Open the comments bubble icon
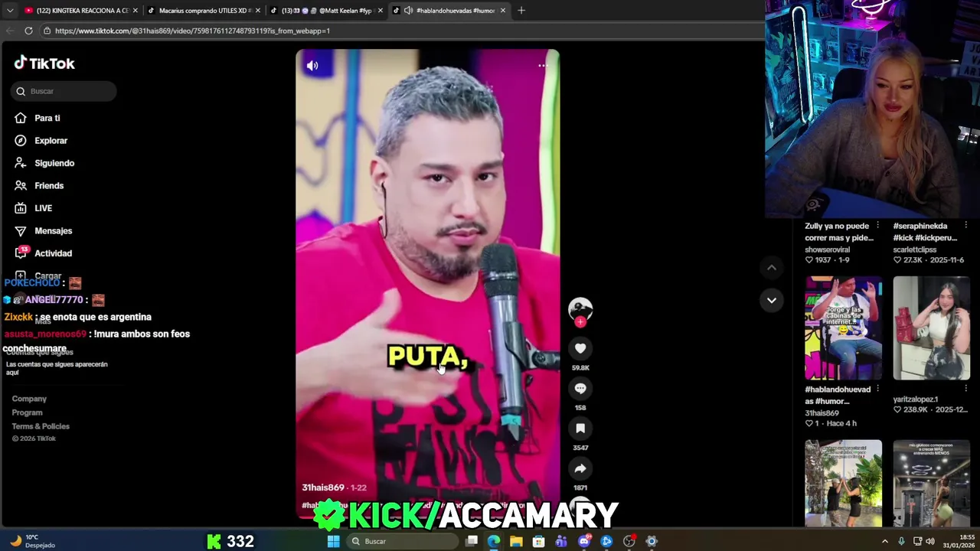The height and width of the screenshot is (551, 980). 580,389
